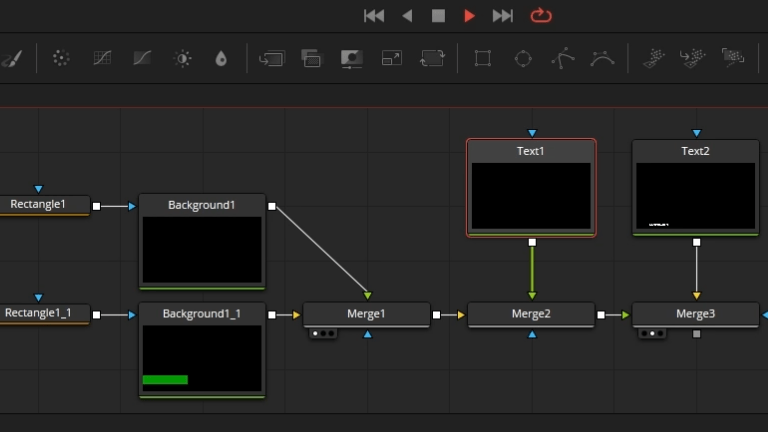Add a Resize tool icon
The image size is (768, 432).
point(392,58)
